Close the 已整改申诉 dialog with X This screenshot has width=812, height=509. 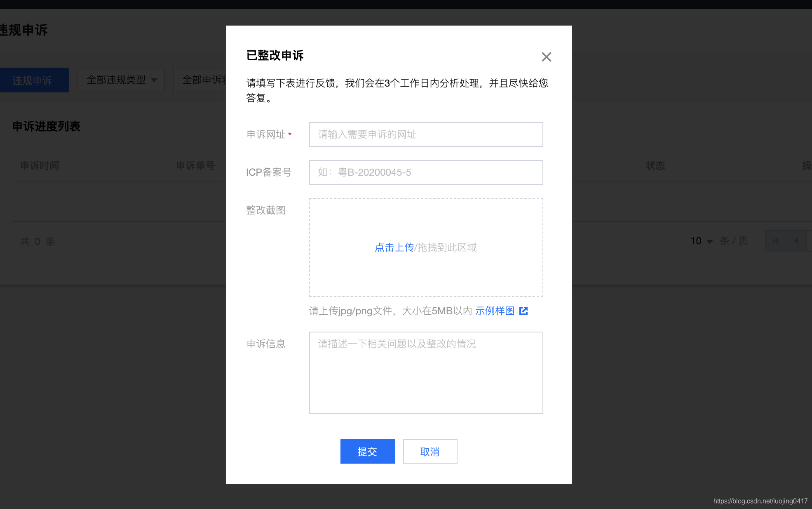tap(546, 57)
